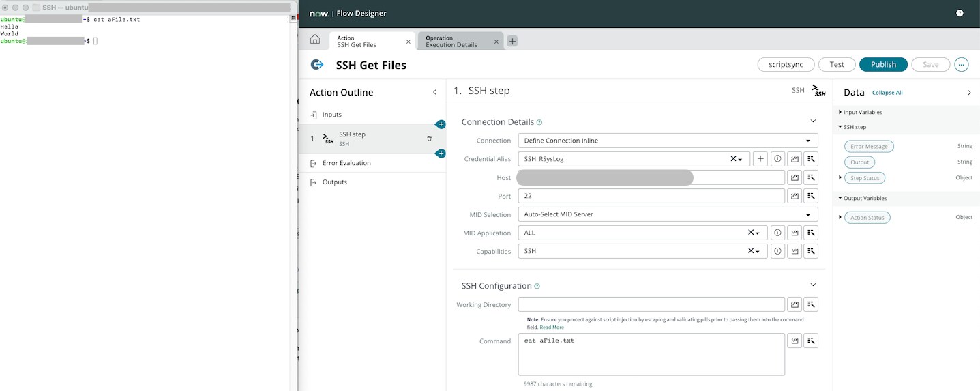The width and height of the screenshot is (980, 391).
Task: Click the Command text area
Action: pos(651,354)
